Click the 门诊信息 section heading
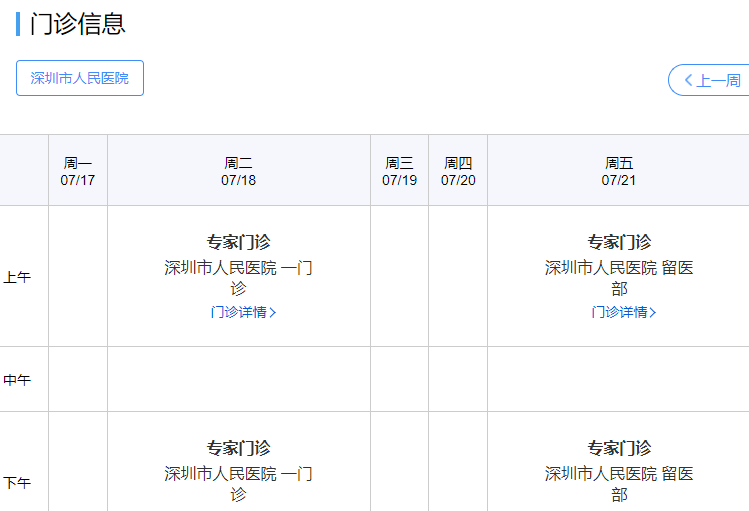The width and height of the screenshot is (749, 511). point(78,24)
